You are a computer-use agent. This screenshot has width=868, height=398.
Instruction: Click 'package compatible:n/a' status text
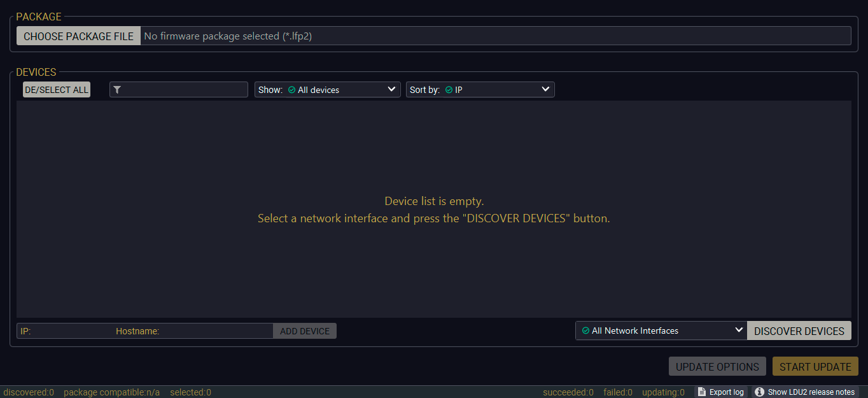(x=112, y=392)
